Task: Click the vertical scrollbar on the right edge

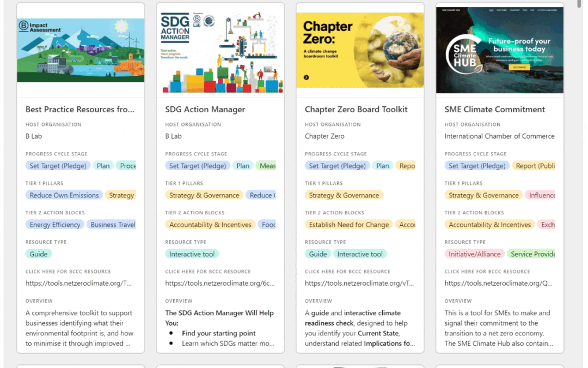Action: (x=579, y=164)
